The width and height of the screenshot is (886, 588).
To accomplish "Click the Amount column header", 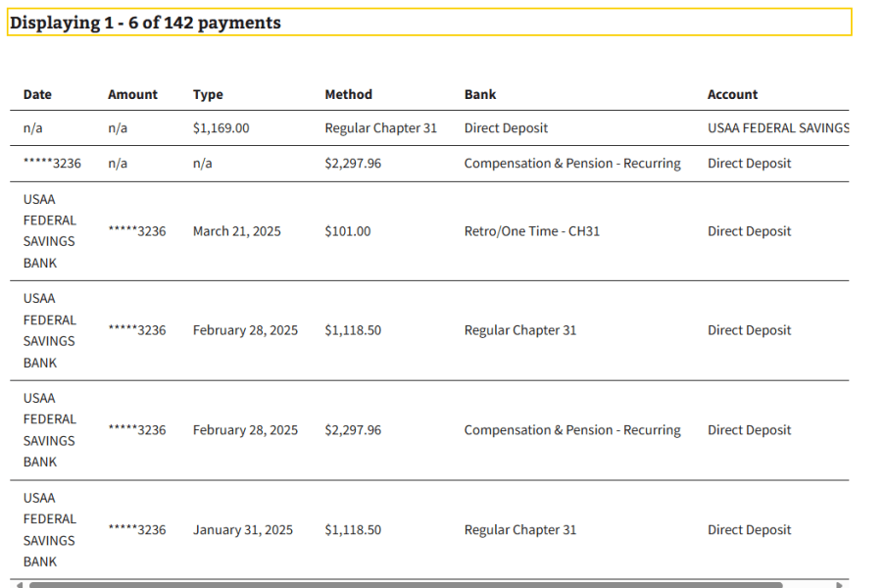I will (132, 94).
